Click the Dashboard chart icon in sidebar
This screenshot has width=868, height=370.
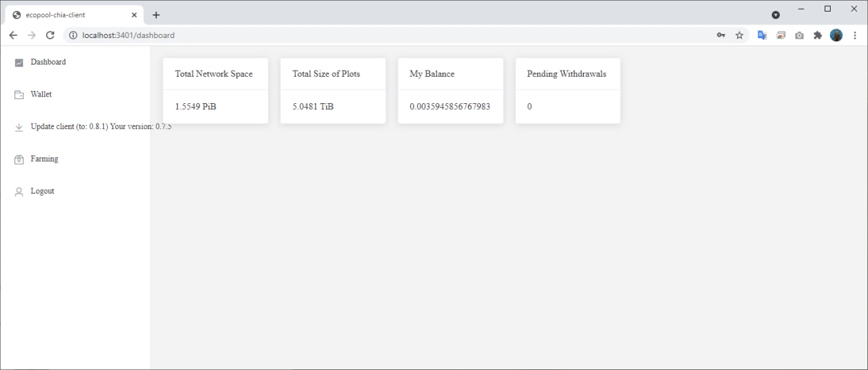(19, 62)
